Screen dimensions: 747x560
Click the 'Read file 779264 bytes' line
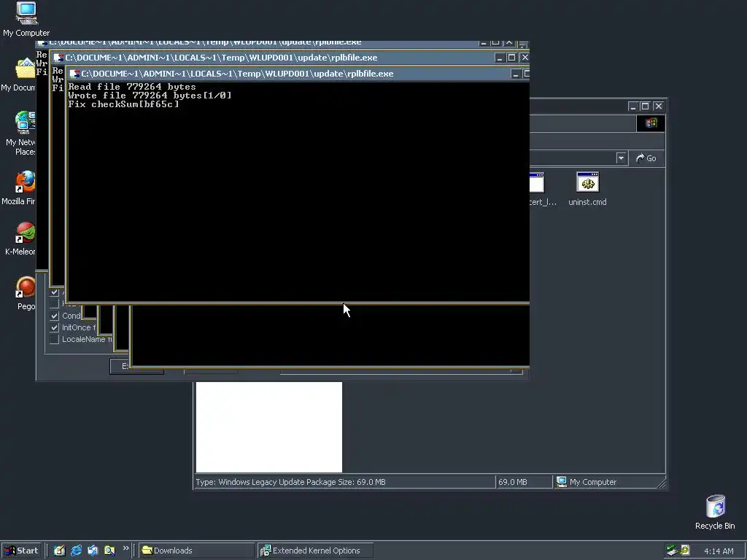click(x=132, y=87)
